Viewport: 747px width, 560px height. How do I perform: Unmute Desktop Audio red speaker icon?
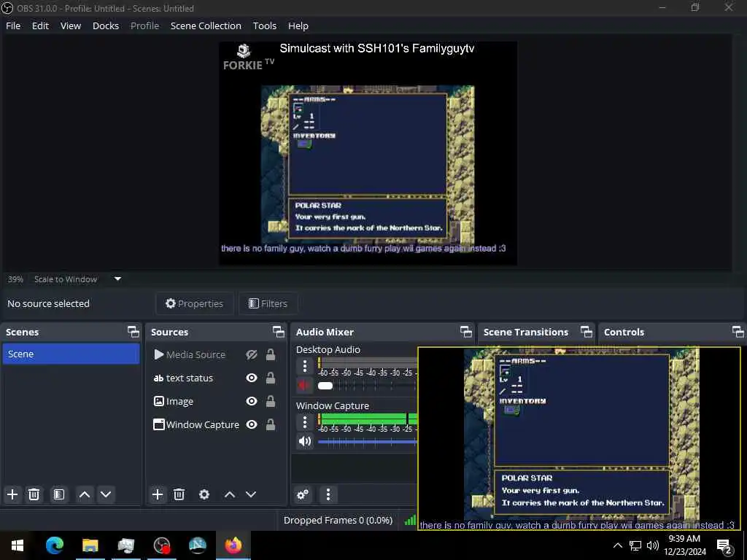[x=304, y=385]
